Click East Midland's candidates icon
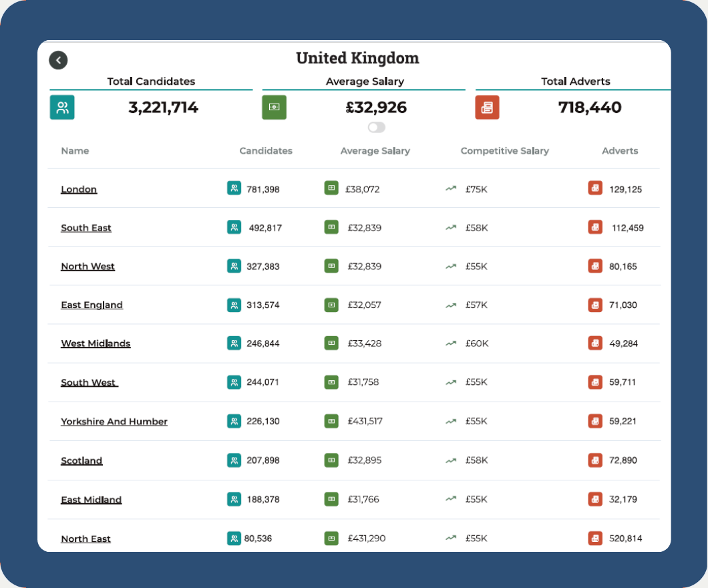The width and height of the screenshot is (708, 588). click(234, 499)
